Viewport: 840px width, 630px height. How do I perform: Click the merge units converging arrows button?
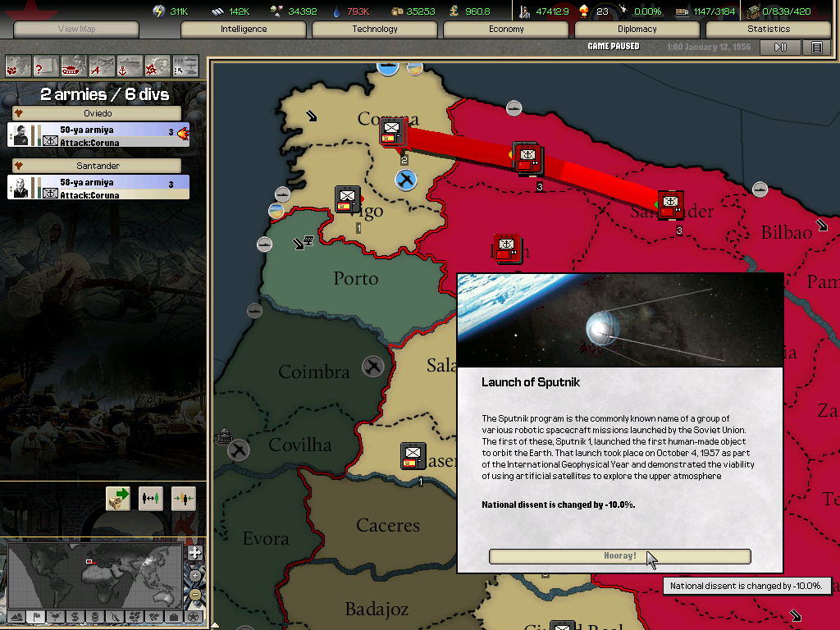point(183,498)
